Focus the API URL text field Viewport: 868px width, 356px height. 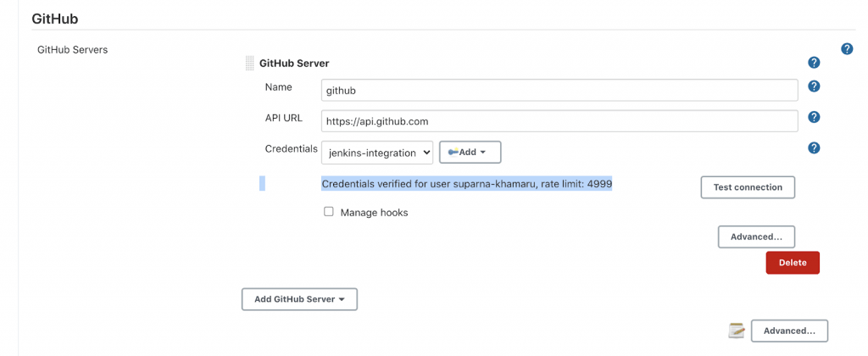click(x=559, y=121)
